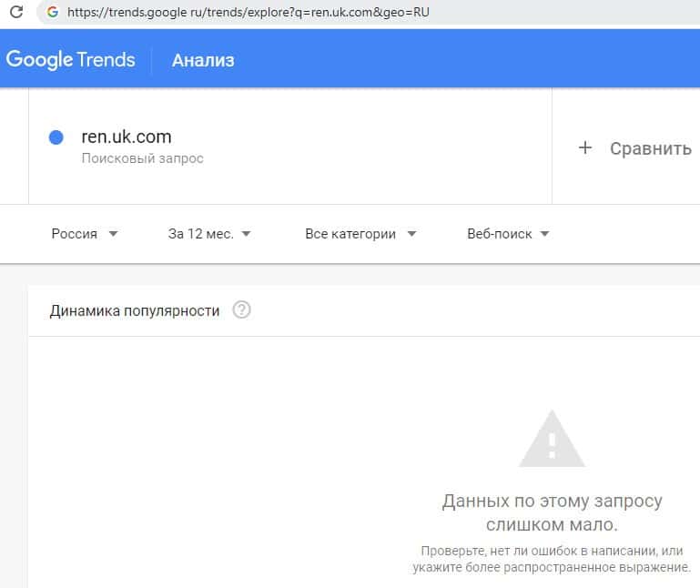Viewport: 700px width, 588px height.
Task: Open the Все категории dropdown
Action: 360,234
